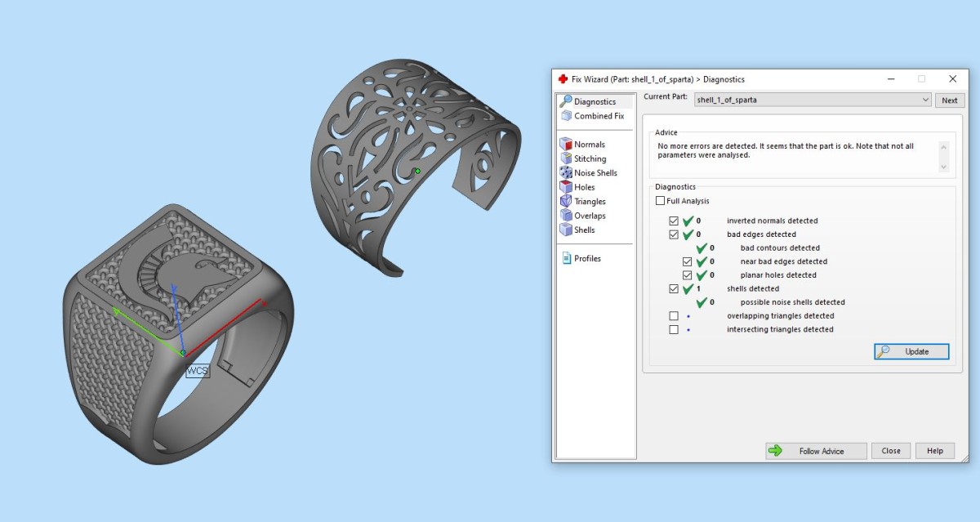Expand the Current Part dropdown
Viewport: 980px width, 522px height.
pyautogui.click(x=925, y=100)
